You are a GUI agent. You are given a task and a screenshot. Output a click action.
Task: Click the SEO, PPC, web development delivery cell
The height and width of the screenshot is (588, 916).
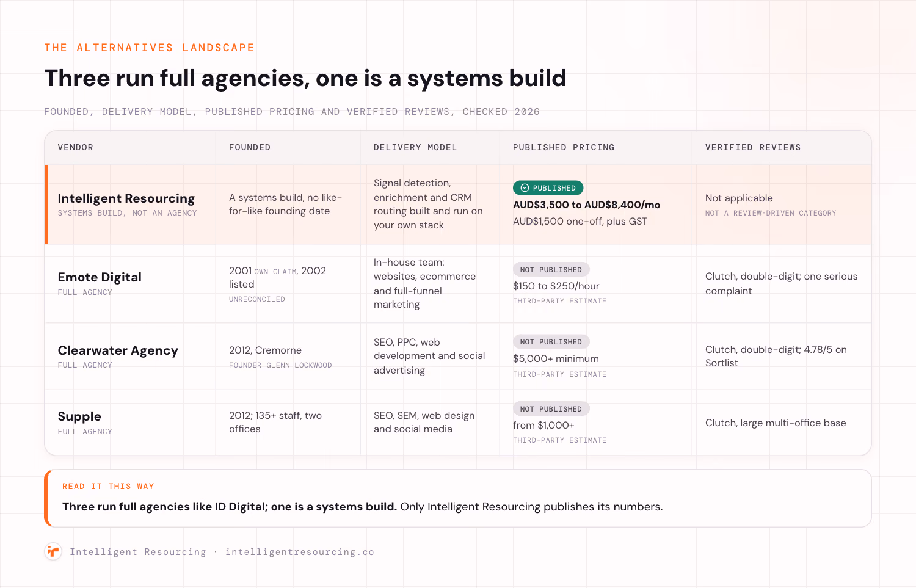coord(429,356)
